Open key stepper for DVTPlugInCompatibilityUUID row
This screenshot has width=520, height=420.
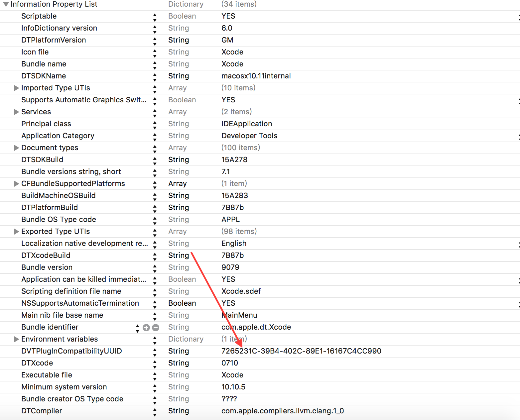click(x=155, y=352)
